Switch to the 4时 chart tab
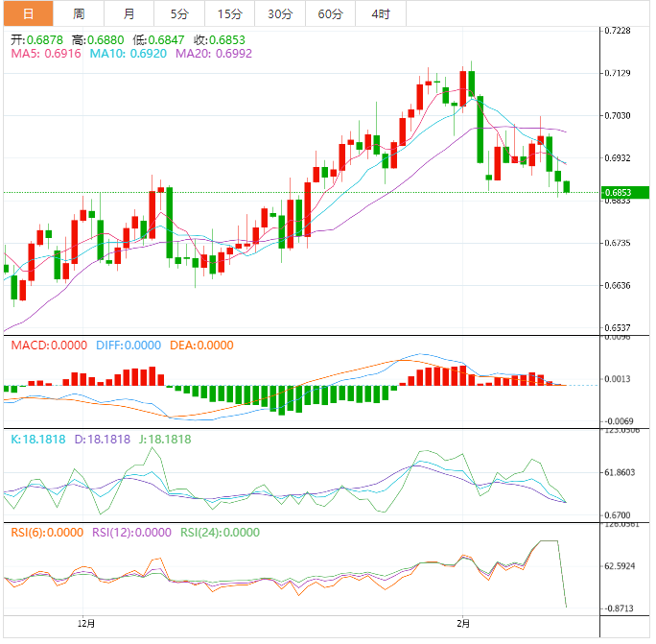The width and height of the screenshot is (656, 644). [380, 13]
